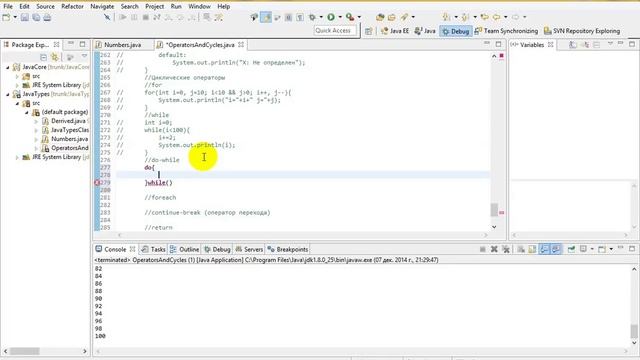
Task: Click the Open Type toolbar icon
Action: 380,17
